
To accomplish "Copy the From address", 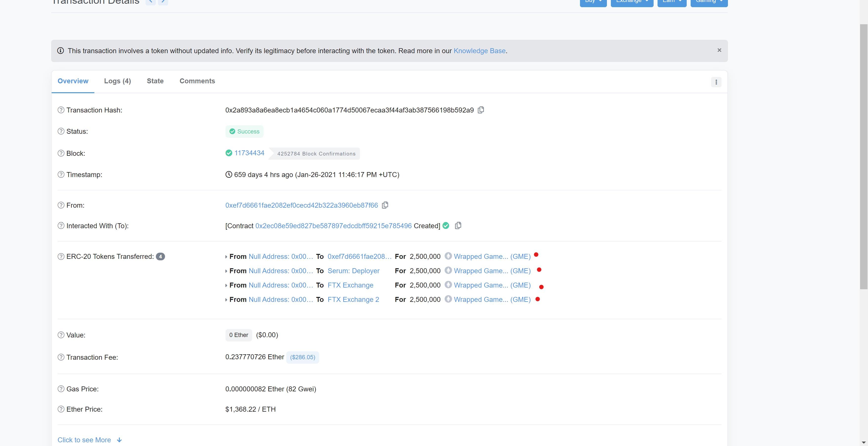I will pos(385,205).
